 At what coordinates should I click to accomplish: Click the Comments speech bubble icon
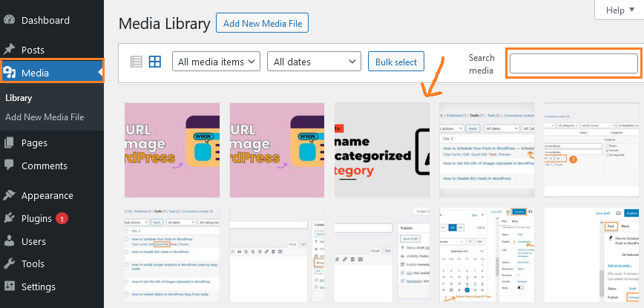tap(9, 166)
